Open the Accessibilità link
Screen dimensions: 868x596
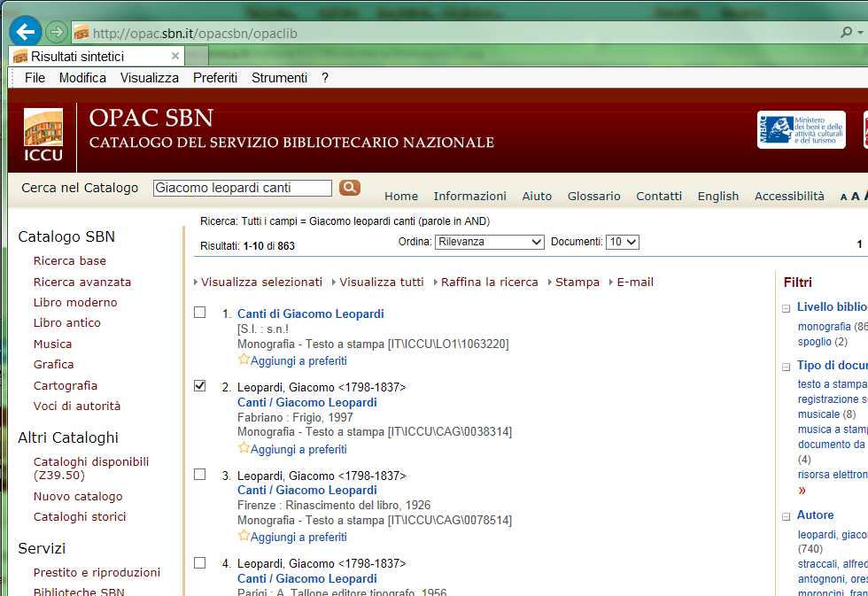coord(789,196)
